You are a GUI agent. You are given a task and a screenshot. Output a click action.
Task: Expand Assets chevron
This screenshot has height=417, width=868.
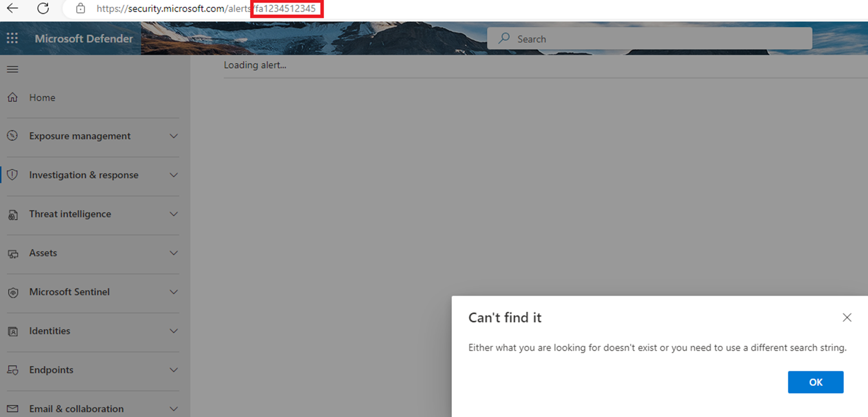[173, 253]
